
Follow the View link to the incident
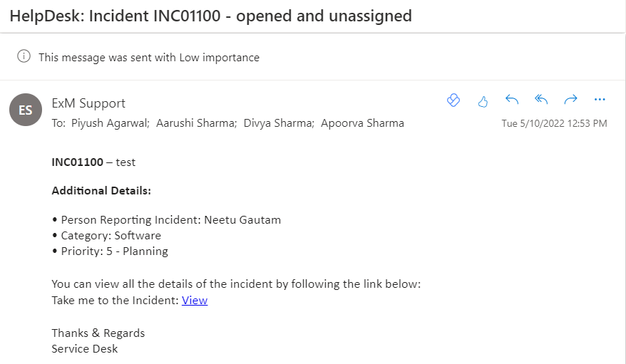click(x=195, y=300)
